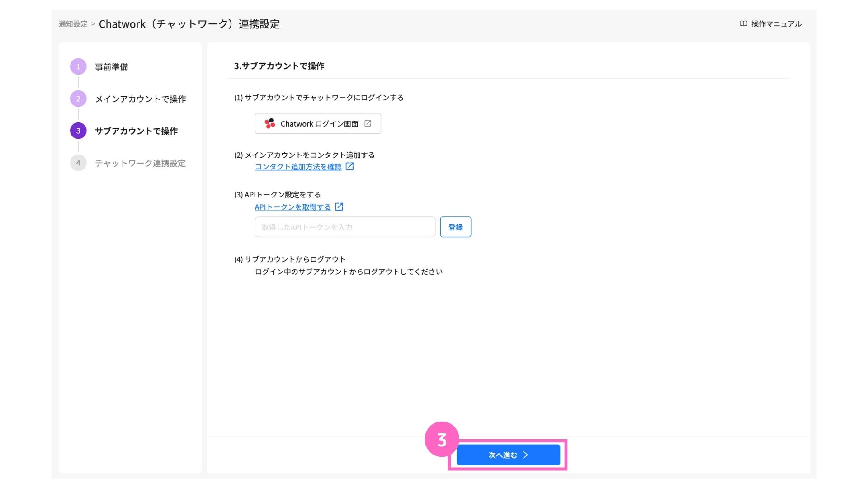Click external link icon after APIトークンを取得する
The width and height of the screenshot is (868, 488).
click(339, 206)
